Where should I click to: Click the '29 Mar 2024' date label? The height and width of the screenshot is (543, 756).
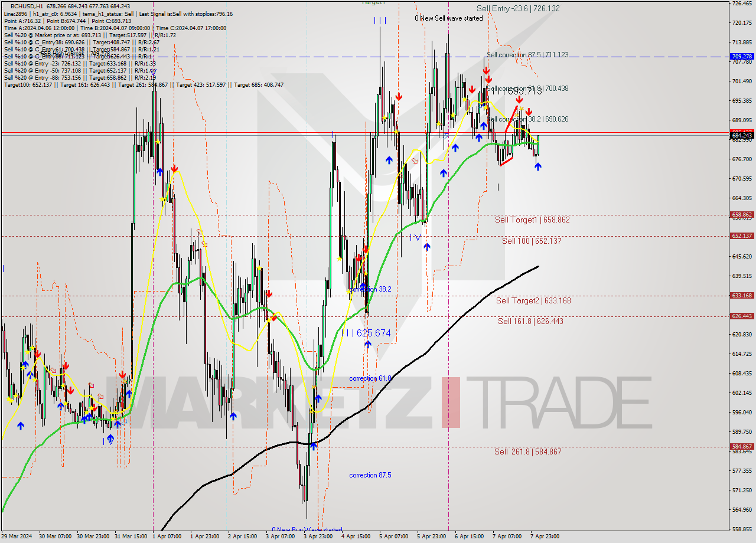(17, 537)
